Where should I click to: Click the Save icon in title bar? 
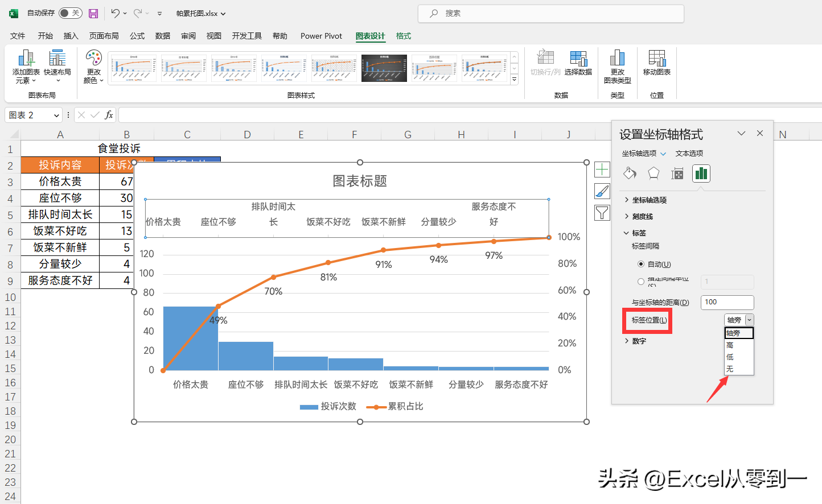(93, 13)
